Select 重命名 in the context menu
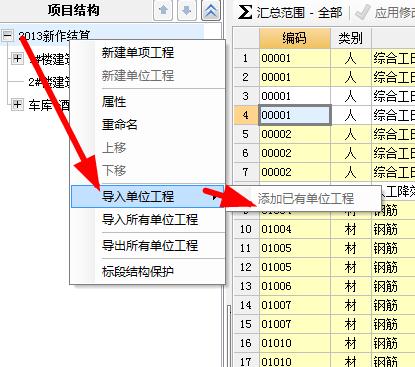The image size is (415, 367). click(x=120, y=125)
